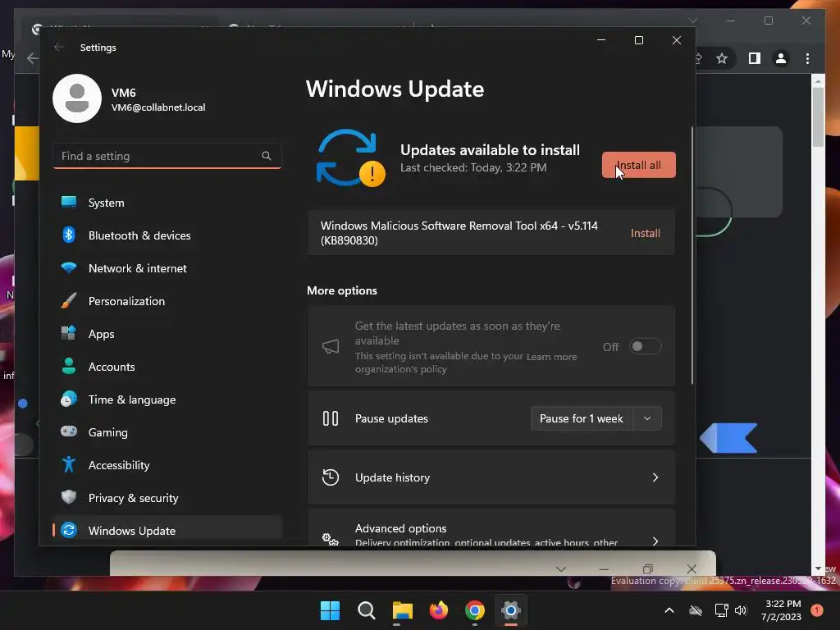Open taskbar Search
Image resolution: width=840 pixels, height=630 pixels.
(367, 610)
